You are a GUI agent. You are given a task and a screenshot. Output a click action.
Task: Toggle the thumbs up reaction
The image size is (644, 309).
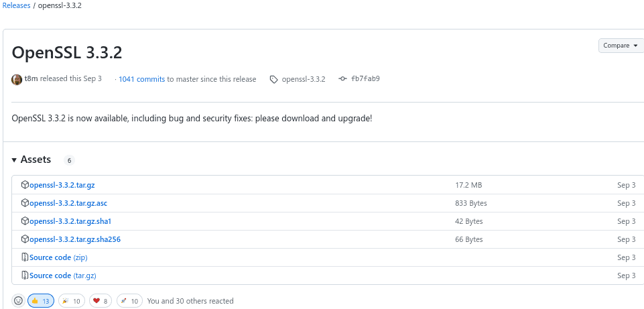41,301
